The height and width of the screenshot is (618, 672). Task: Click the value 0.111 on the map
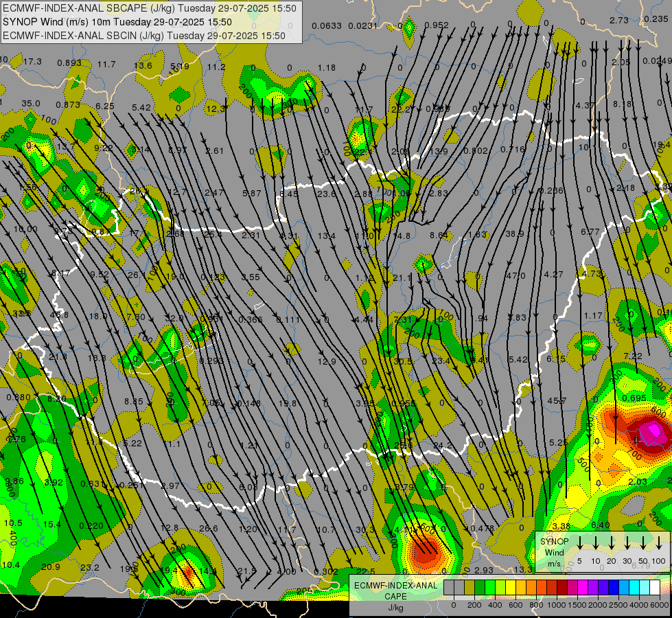pyautogui.click(x=288, y=319)
